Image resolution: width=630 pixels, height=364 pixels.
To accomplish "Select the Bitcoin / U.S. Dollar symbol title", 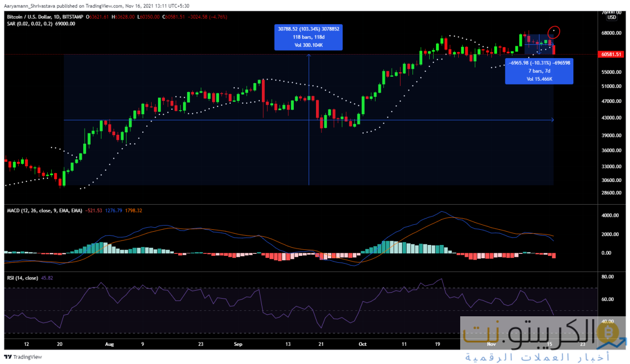I will tap(31, 16).
